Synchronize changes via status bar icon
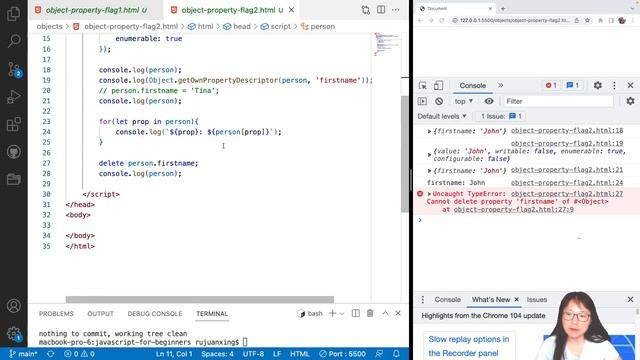This screenshot has width=640, height=360. 51,354
